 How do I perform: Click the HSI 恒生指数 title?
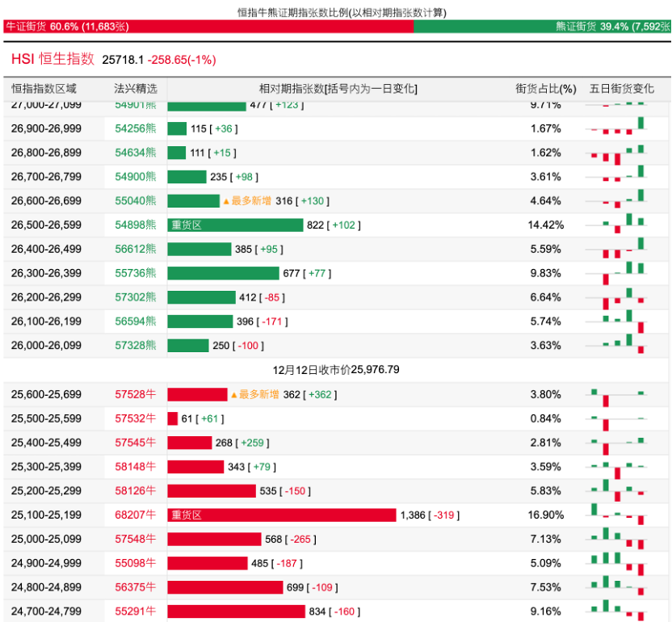point(53,60)
